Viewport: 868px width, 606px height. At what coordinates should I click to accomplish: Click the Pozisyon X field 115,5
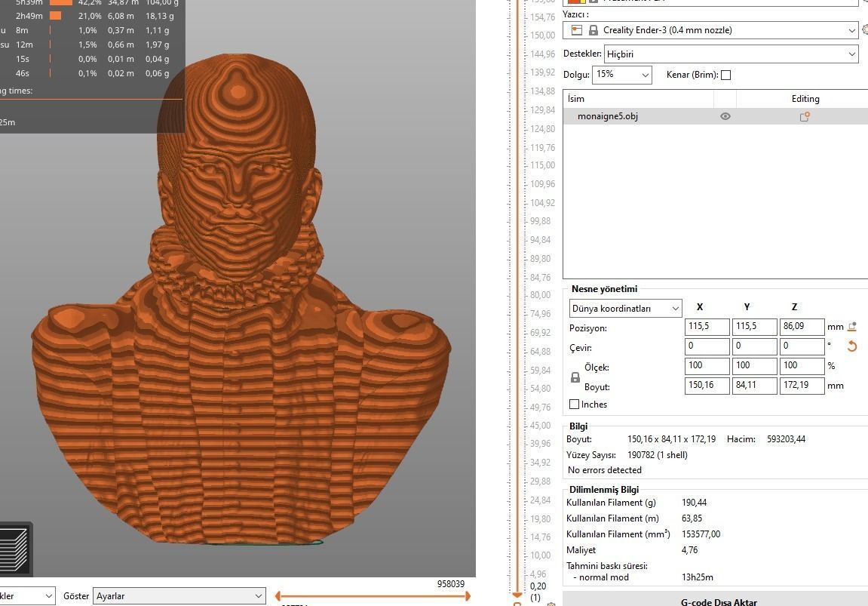click(707, 327)
